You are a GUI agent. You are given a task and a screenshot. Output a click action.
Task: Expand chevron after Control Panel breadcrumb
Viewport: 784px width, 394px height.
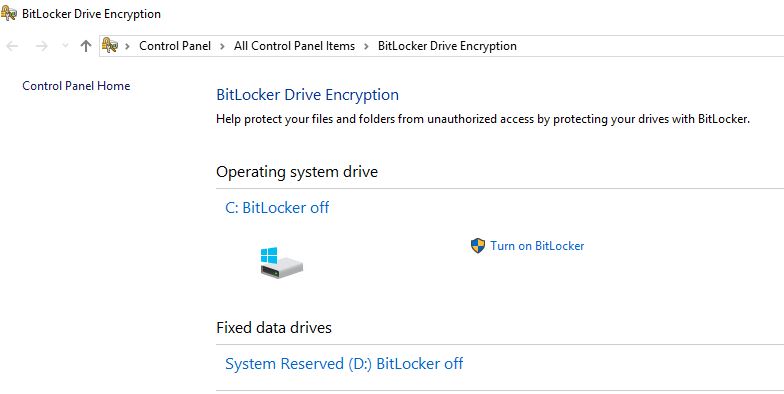[x=222, y=46]
